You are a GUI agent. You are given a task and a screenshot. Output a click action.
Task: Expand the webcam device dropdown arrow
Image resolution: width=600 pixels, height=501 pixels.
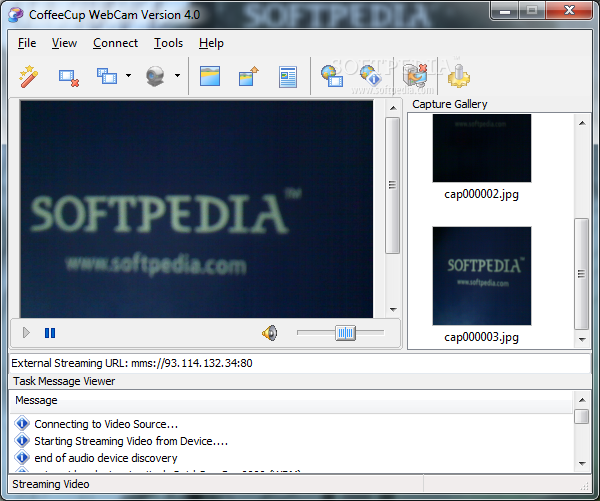point(178,75)
